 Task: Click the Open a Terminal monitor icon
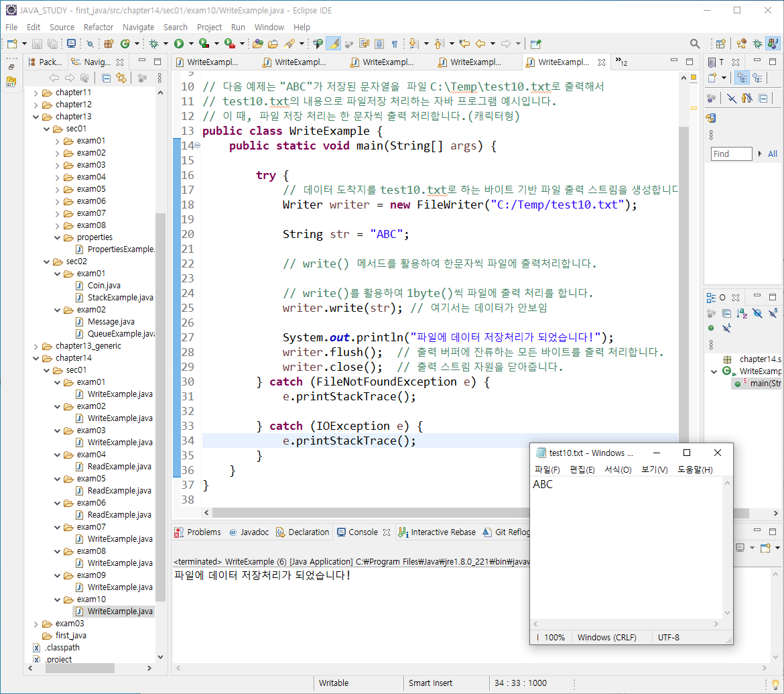tap(72, 44)
